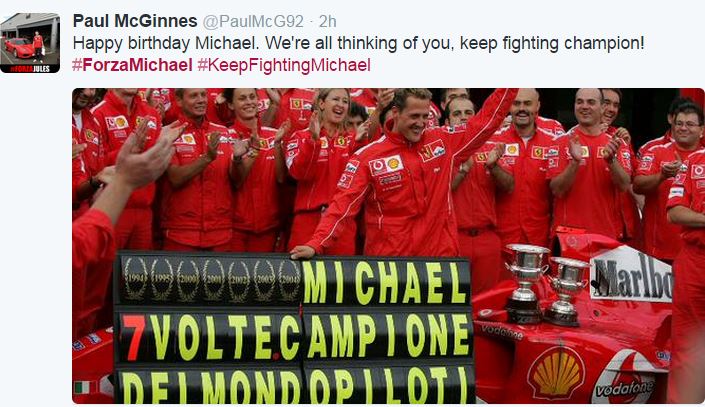The height and width of the screenshot is (407, 705).
Task: Click the Italian flag at photo corner
Action: (x=86, y=388)
